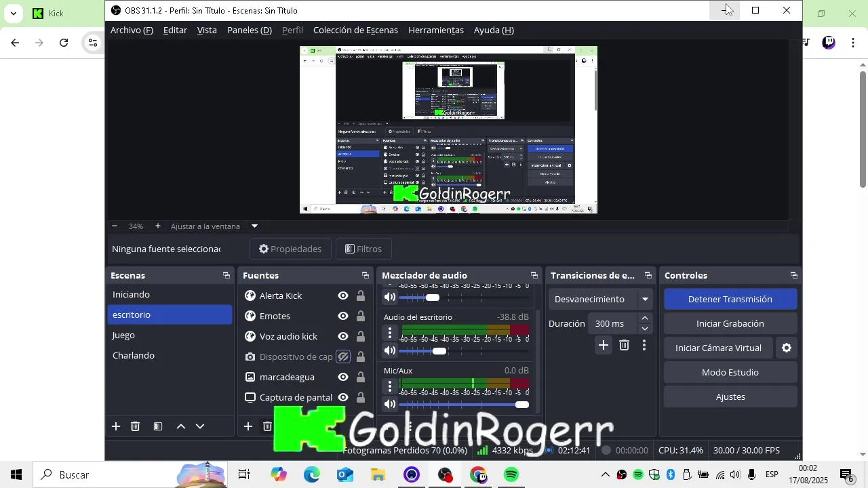This screenshot has height=488, width=868.
Task: Lock the marcadeagua source
Action: coord(361,377)
